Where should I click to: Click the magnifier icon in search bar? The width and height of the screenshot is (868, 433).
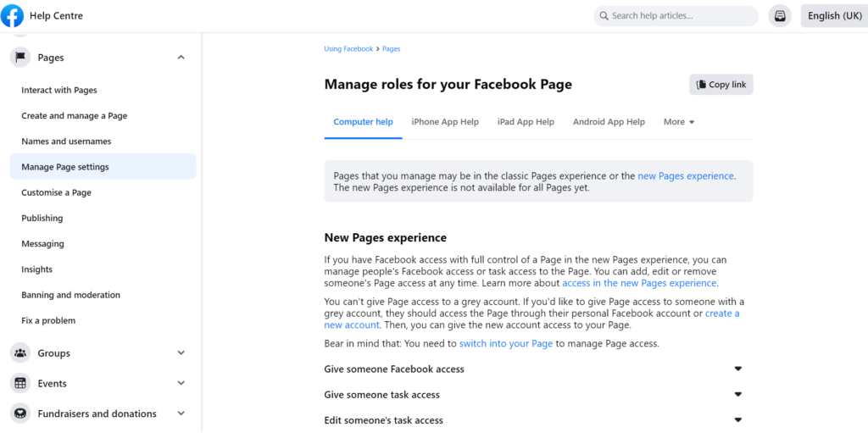pos(603,16)
